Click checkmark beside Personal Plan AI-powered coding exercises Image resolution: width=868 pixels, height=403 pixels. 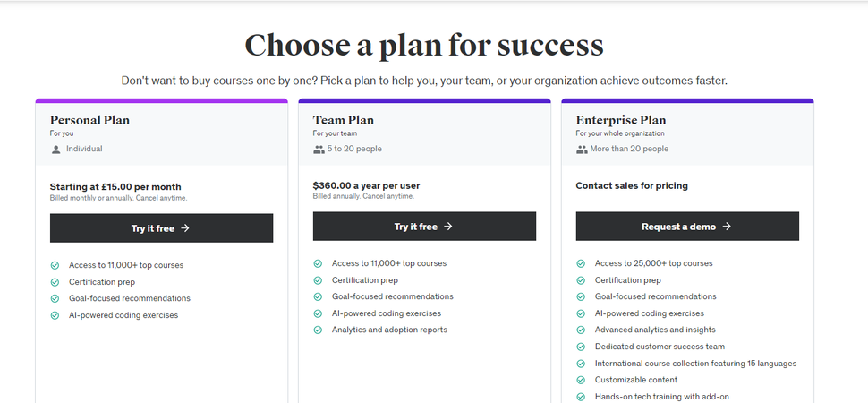(55, 315)
